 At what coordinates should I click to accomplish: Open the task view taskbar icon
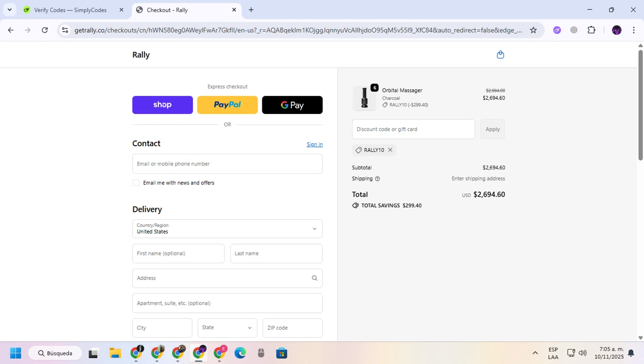(93, 353)
